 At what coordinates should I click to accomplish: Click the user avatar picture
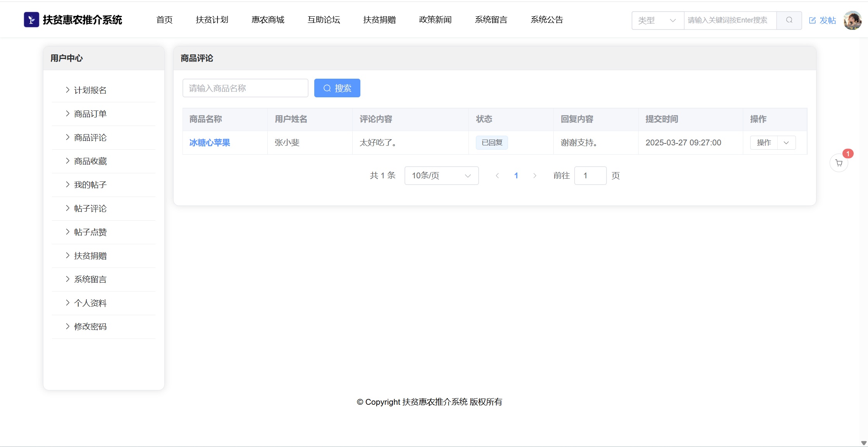[852, 20]
